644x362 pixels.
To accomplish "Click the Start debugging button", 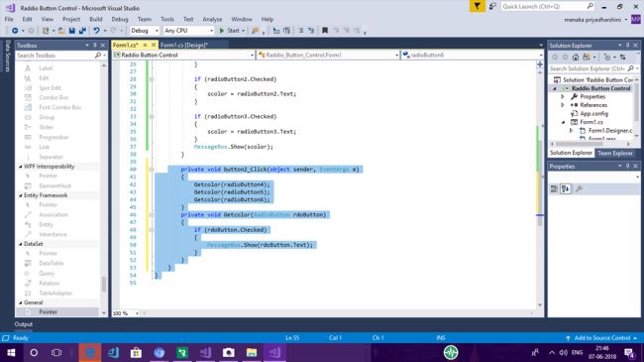I will click(x=232, y=31).
